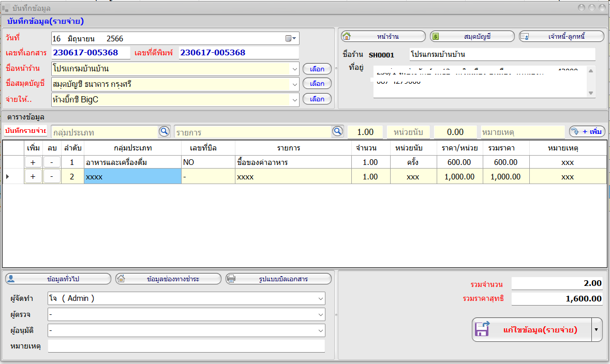Click the ชื่อร้าน field โปรแกรมบ้านบ้าน
This screenshot has width=610, height=364.
coord(502,54)
